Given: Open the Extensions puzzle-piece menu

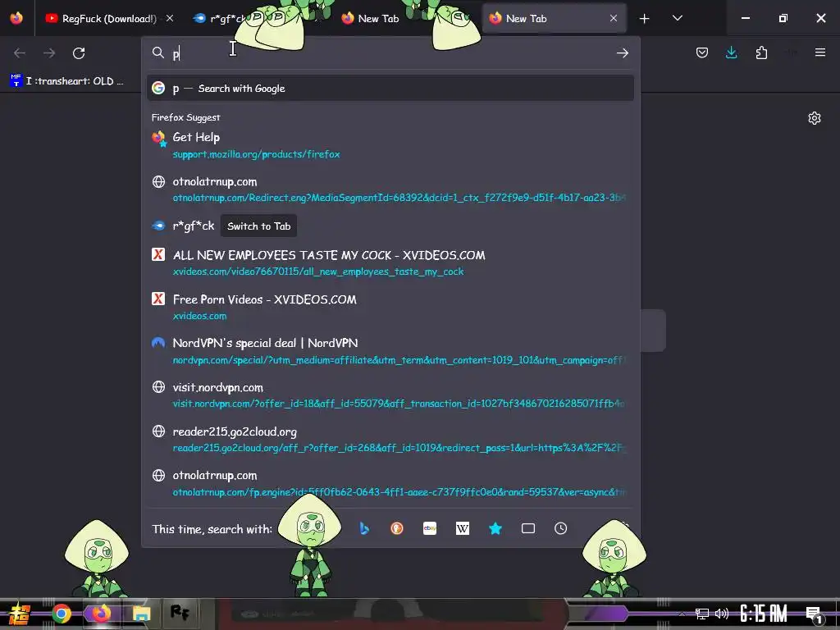Looking at the screenshot, I should click(x=761, y=52).
